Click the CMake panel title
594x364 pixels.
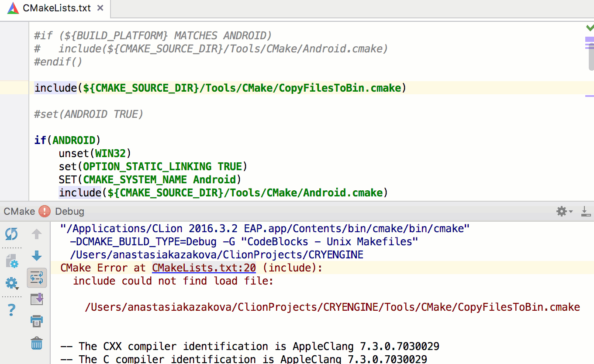pos(19,212)
